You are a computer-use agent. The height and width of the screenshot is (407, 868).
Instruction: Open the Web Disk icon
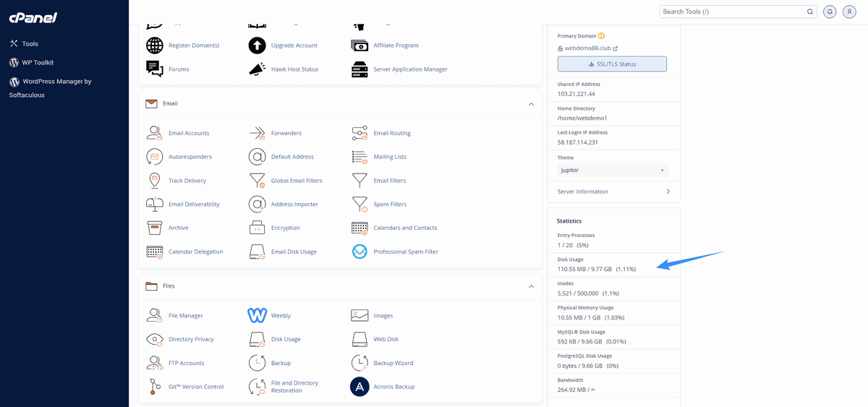(x=359, y=339)
